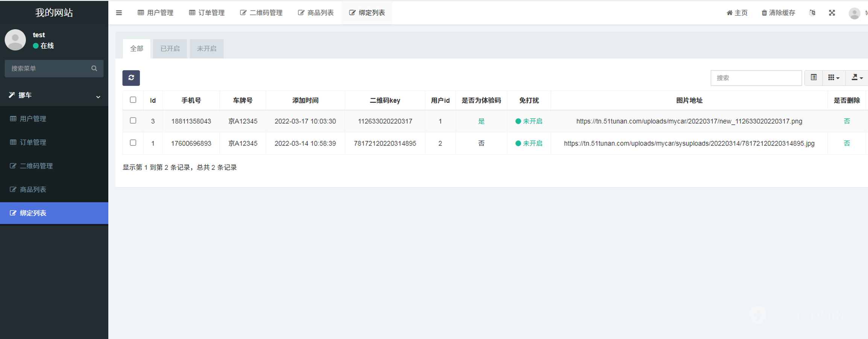Check the select-all header checkbox
The width and height of the screenshot is (868, 339).
click(133, 100)
